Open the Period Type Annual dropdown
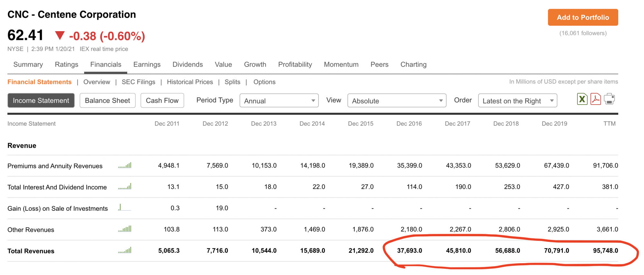 279,101
